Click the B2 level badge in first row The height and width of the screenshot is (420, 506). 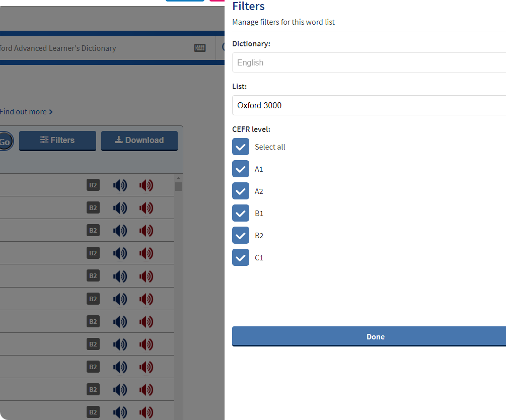93,185
